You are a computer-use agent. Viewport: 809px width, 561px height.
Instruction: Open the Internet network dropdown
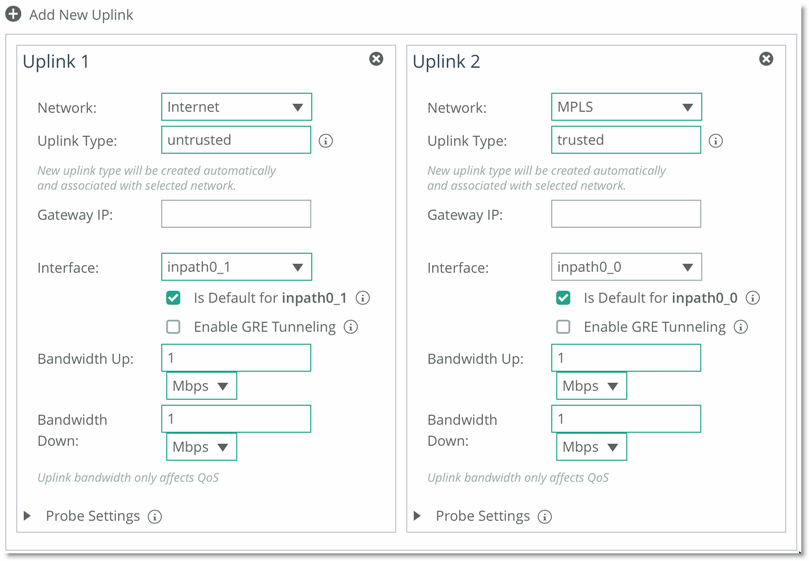(236, 107)
